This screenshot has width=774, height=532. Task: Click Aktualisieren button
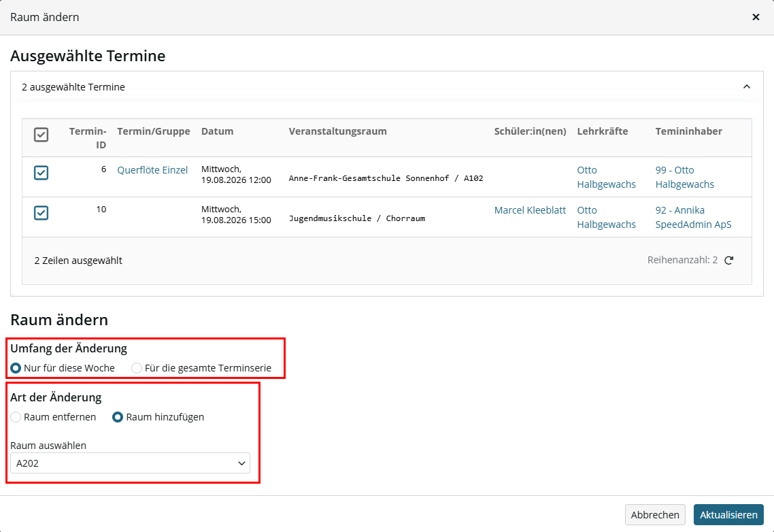[x=728, y=515]
